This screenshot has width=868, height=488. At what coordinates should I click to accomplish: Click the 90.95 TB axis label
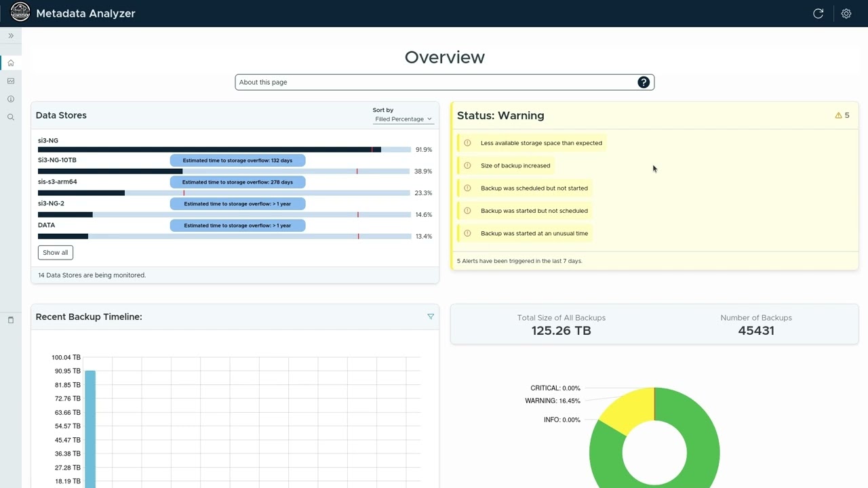pos(68,371)
